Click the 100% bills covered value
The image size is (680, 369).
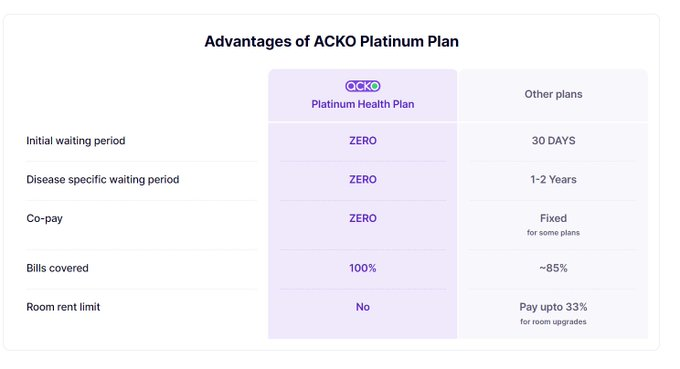(x=363, y=268)
